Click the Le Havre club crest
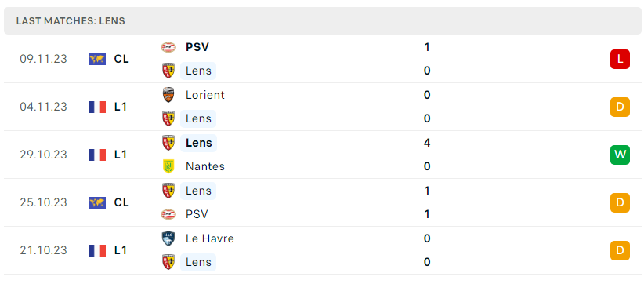The image size is (644, 284). pos(168,238)
